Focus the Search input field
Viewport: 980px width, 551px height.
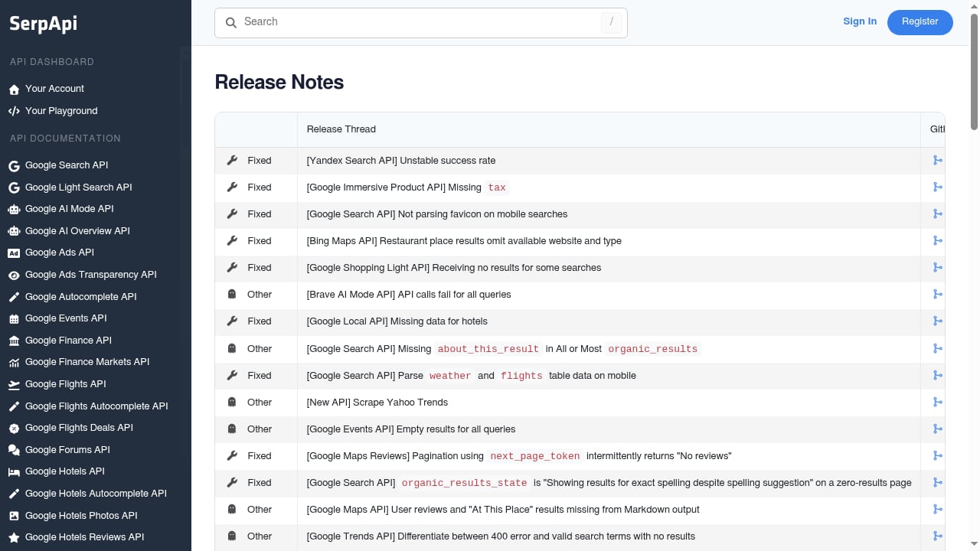pos(421,23)
